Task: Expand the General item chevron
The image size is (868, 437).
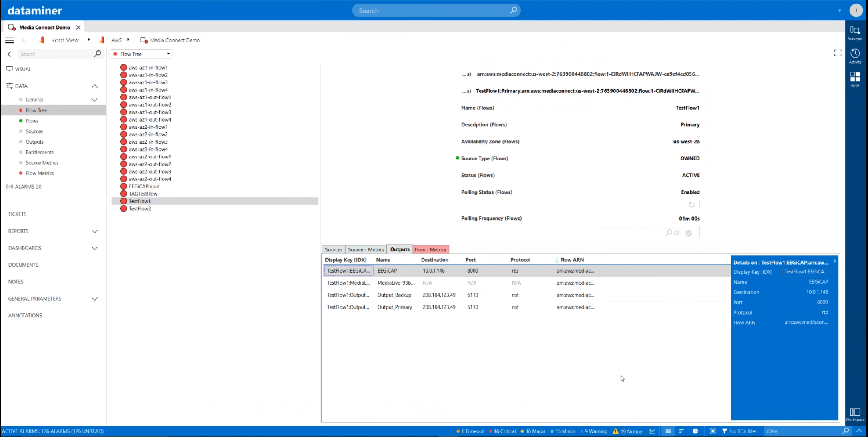Action: 94,100
